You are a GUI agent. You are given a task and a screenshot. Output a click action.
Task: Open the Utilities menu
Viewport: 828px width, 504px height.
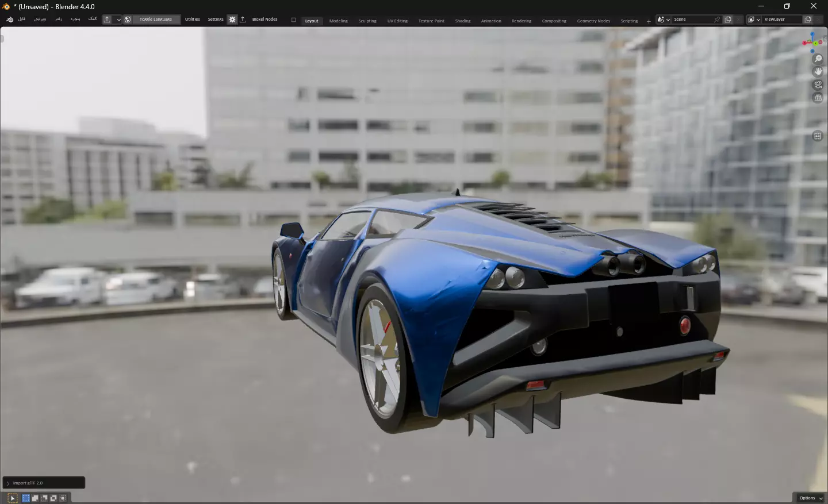tap(193, 20)
